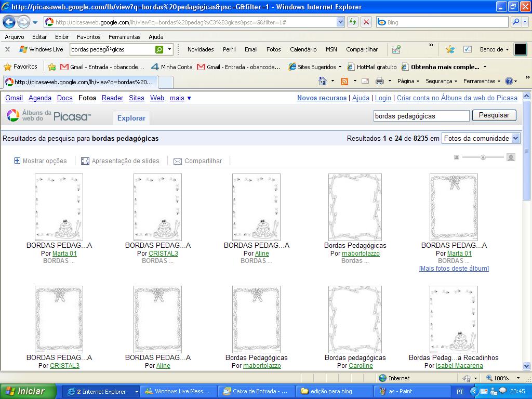The height and width of the screenshot is (399, 532).
Task: Click the Bing search magnifier icon
Action: [x=516, y=22]
